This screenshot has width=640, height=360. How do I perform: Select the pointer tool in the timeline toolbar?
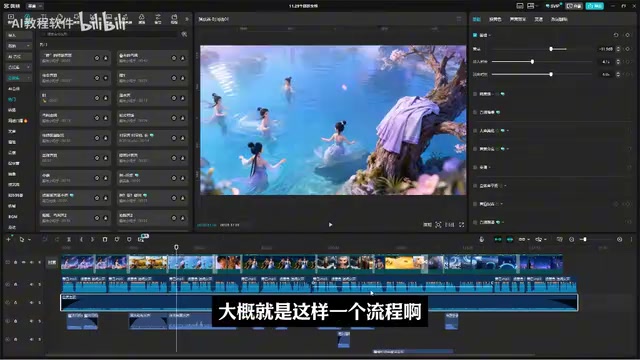pos(22,240)
